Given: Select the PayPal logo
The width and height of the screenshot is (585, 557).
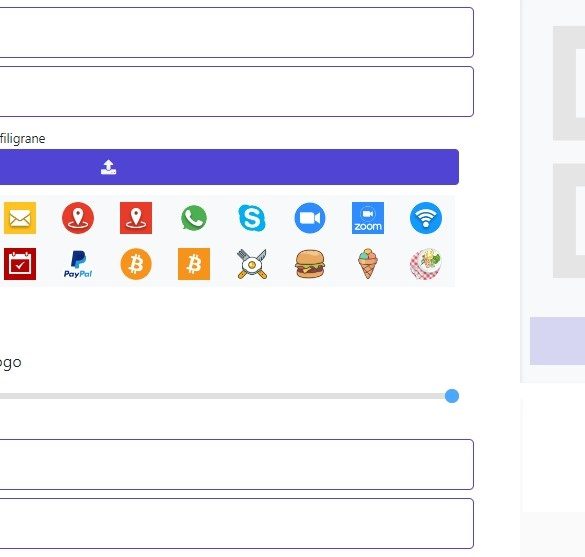Looking at the screenshot, I should 78,264.
